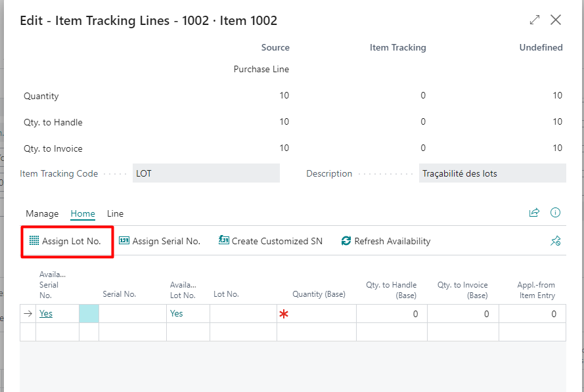The height and width of the screenshot is (392, 584).
Task: Open the share icon in action bar
Action: (x=534, y=213)
